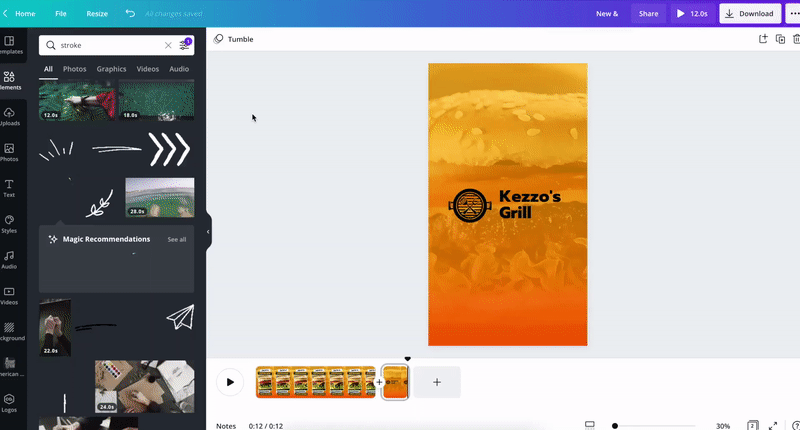Click the delete page trash icon
This screenshot has height=430, width=800.
(x=796, y=39)
